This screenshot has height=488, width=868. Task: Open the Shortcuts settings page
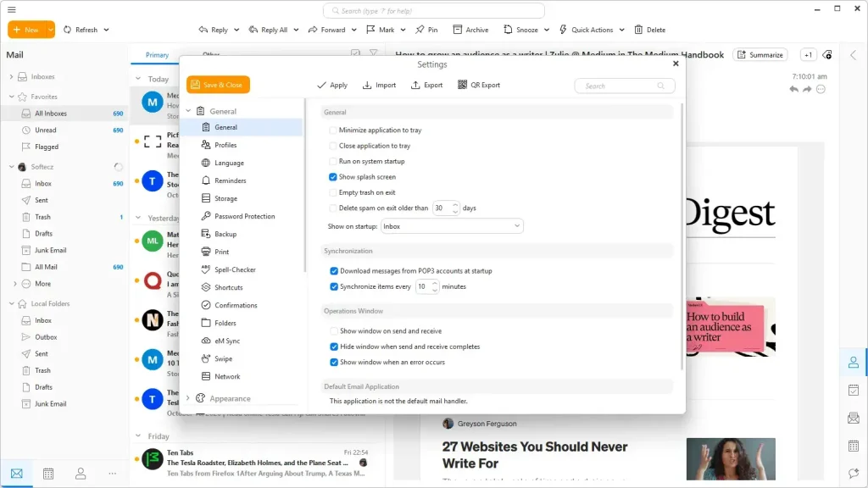pyautogui.click(x=229, y=288)
